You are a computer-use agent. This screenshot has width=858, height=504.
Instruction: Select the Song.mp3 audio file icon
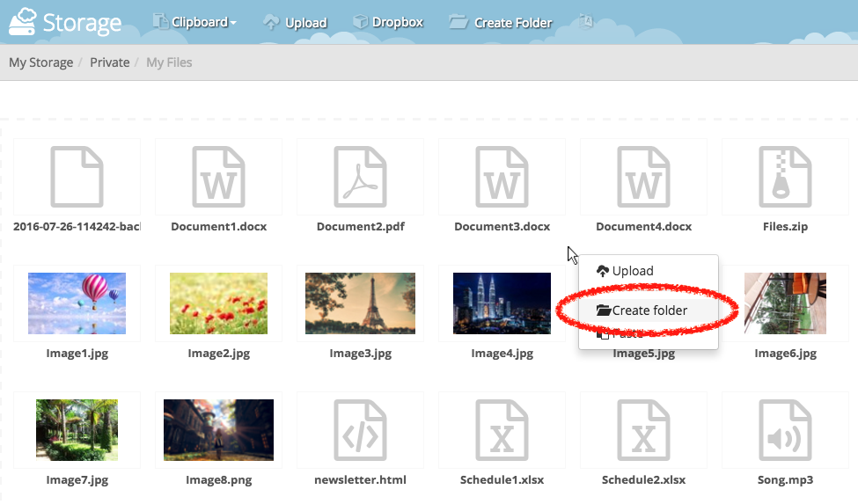coord(785,431)
